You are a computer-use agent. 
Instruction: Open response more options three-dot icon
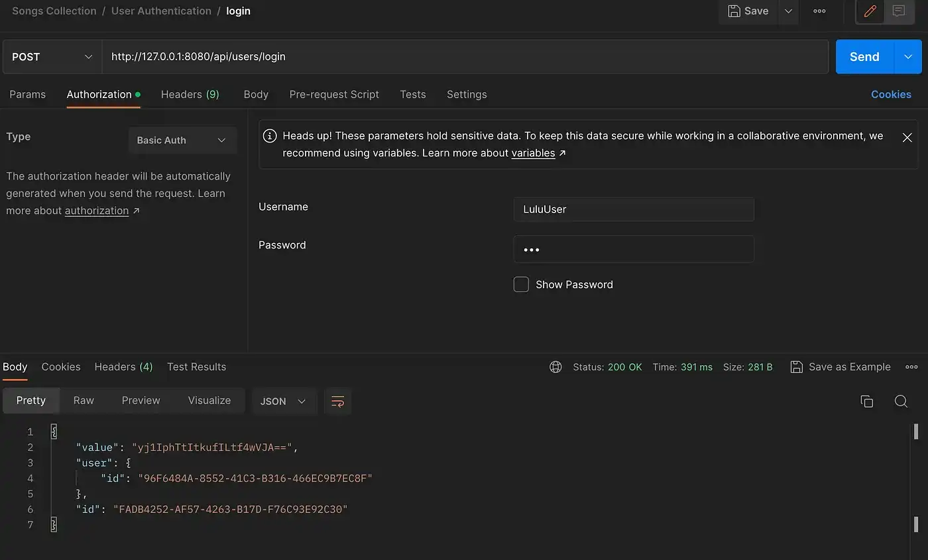(911, 367)
